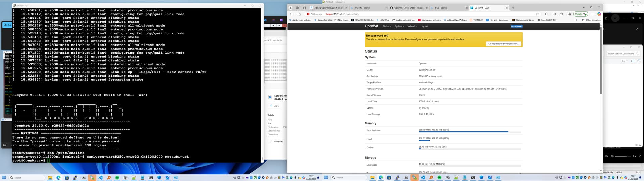
Task: Click INS in Notepad++ status bar
Action: click(x=638, y=172)
